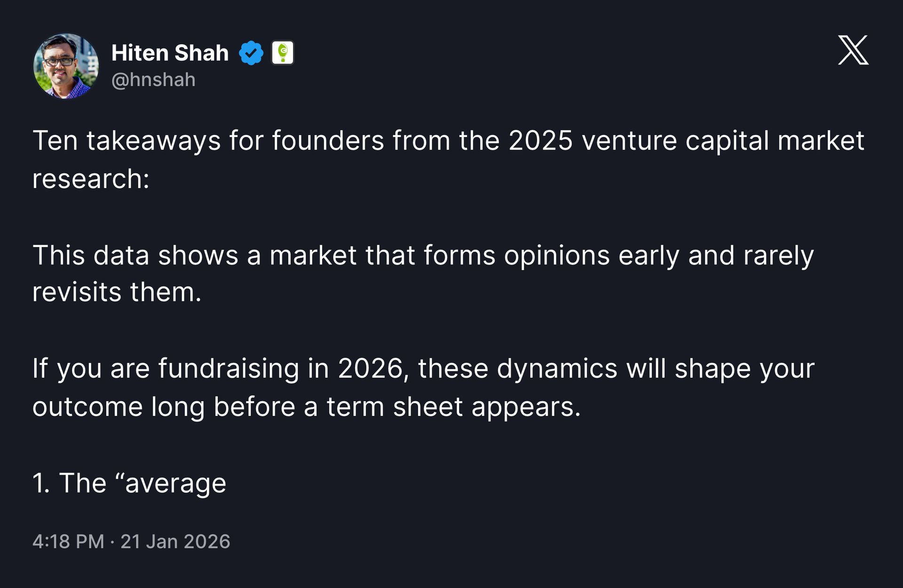Click the 'Ten takeaways for founders' line
903x588 pixels.
(448, 141)
